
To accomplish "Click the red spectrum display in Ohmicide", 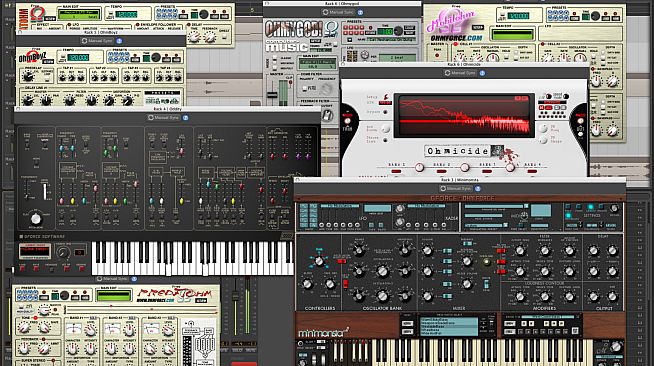I will point(464,116).
